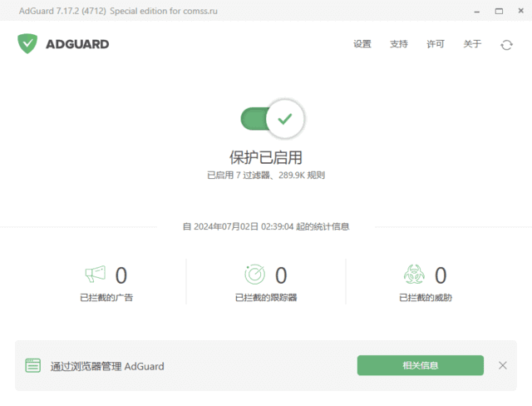Click the browser window icon in the banner

(x=33, y=365)
